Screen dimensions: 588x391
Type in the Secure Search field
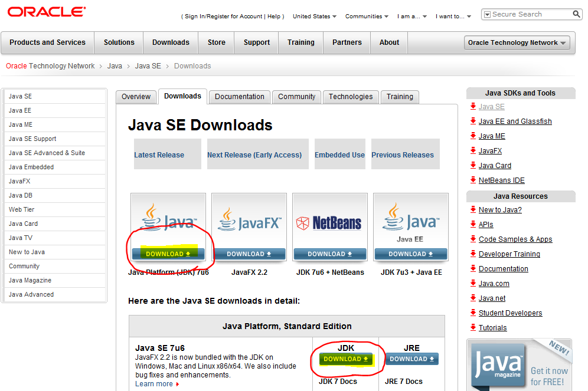(x=529, y=14)
